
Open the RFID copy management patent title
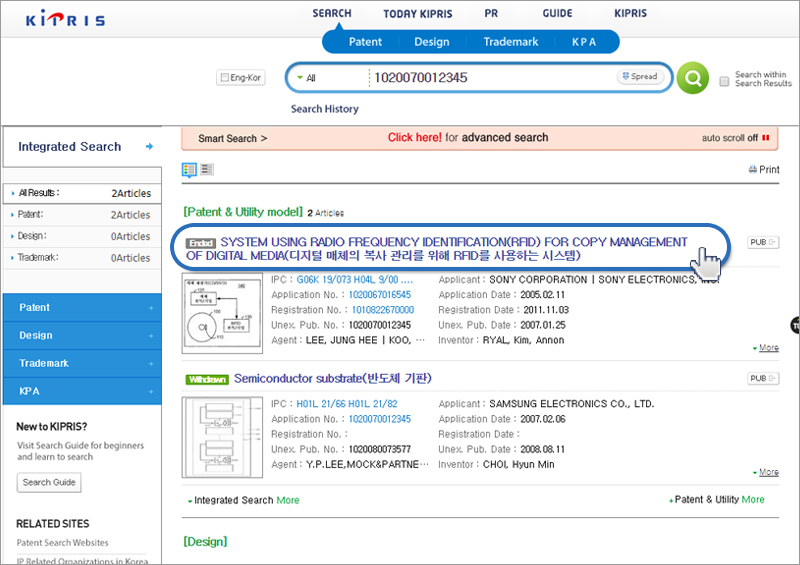point(437,249)
